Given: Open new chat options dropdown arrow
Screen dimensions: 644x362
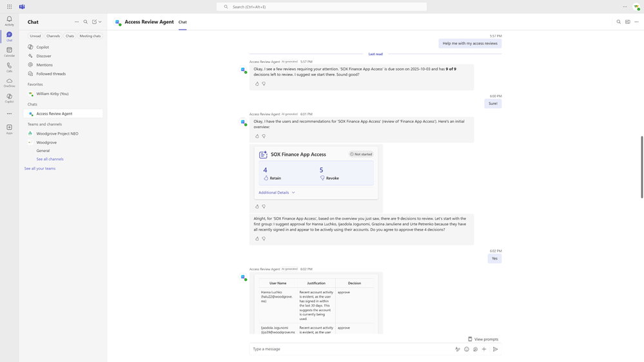Looking at the screenshot, I should (x=100, y=22).
